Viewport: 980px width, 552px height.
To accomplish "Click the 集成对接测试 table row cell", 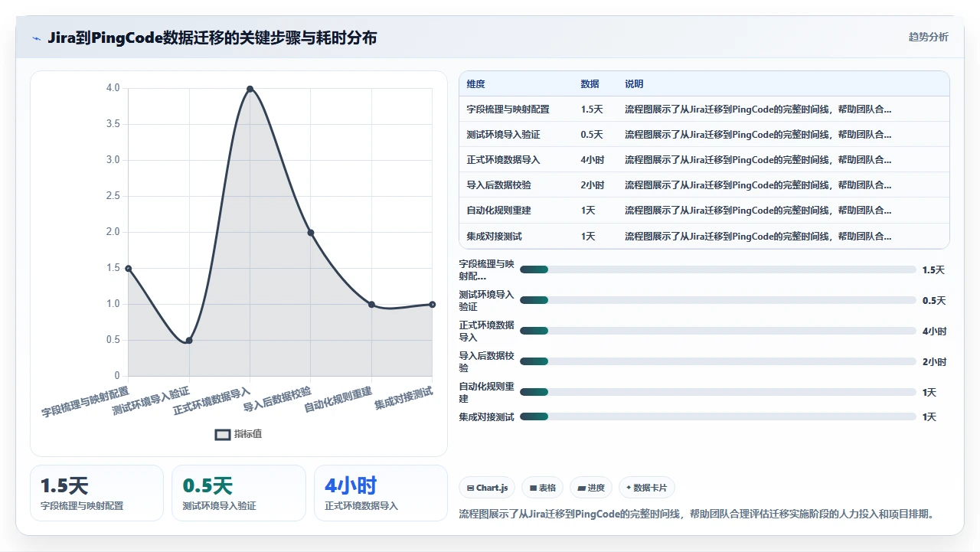I will (494, 237).
